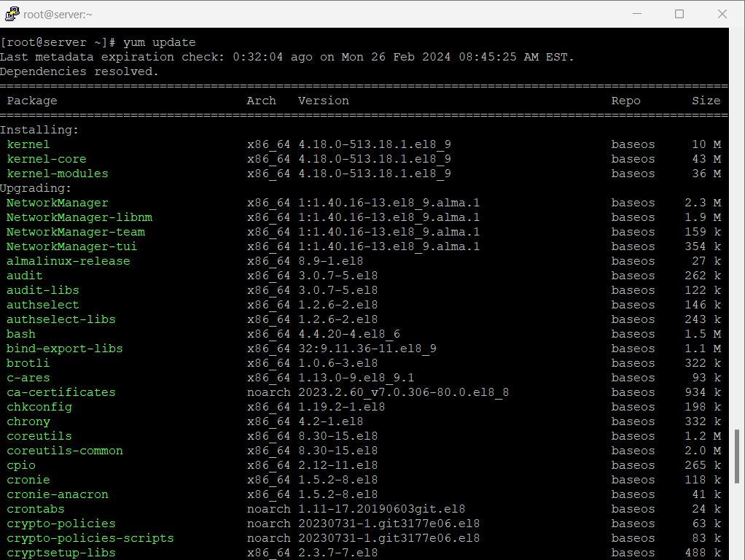
Task: Click the 'crontabs' package name
Action: [36, 509]
